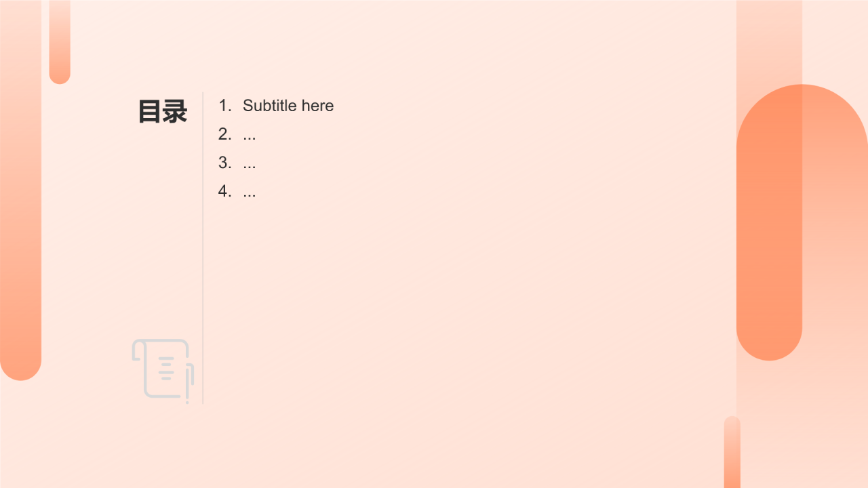Image resolution: width=868 pixels, height=488 pixels.
Task: Click the pen mark beside scroll icon
Action: (189, 384)
